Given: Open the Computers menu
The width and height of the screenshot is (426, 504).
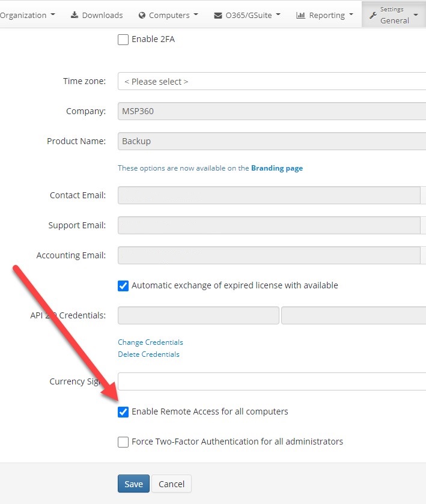Looking at the screenshot, I should coord(168,15).
